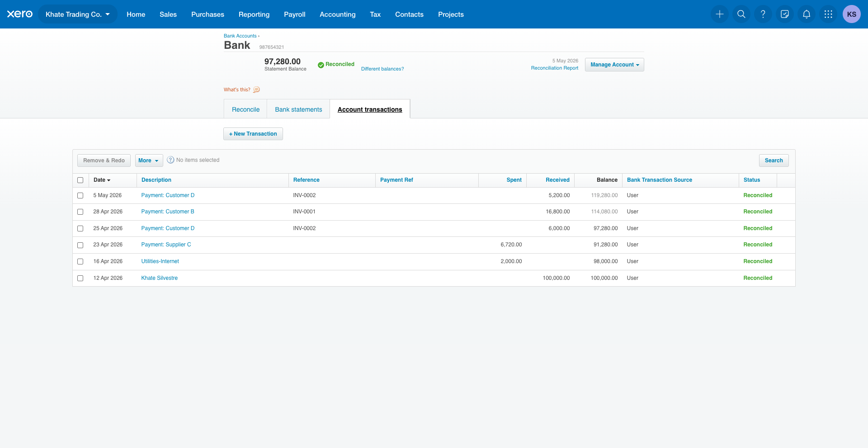
Task: Open the Payment: Customer B transaction
Action: tap(168, 212)
